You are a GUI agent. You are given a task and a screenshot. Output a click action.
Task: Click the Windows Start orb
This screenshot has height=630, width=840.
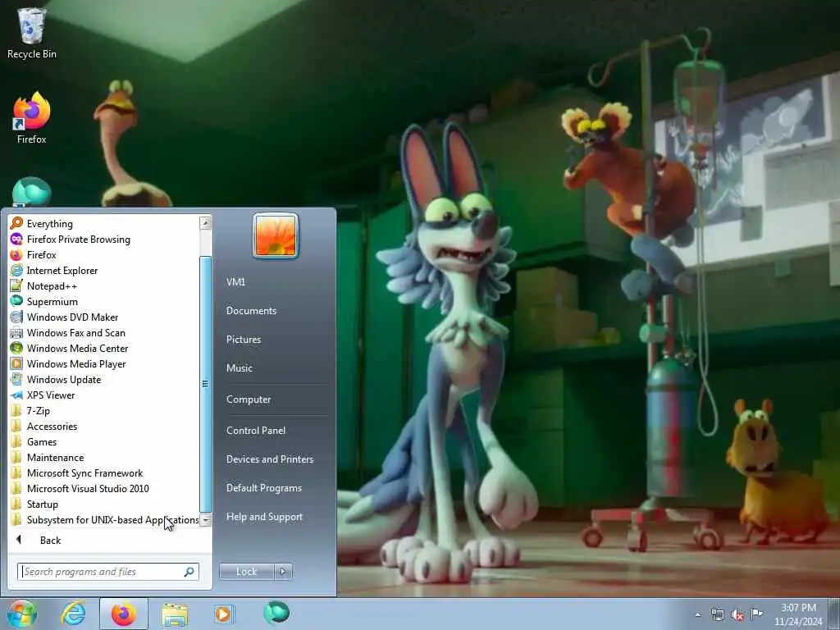(22, 614)
